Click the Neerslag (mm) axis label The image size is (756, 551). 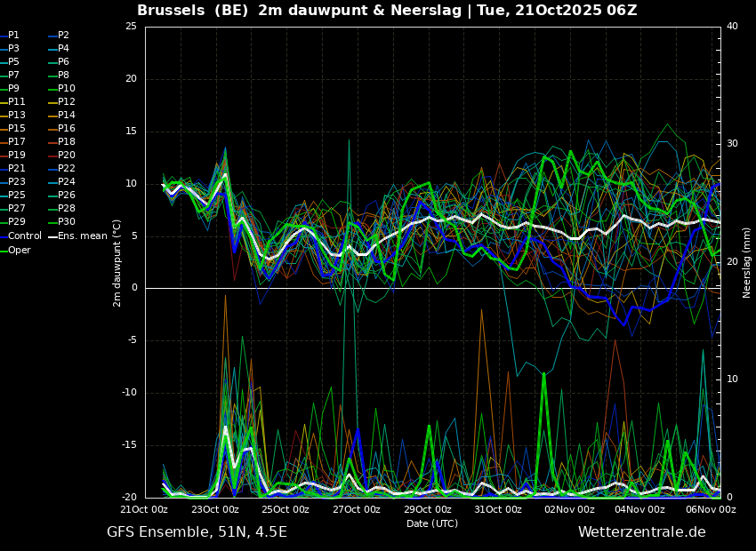(747, 262)
